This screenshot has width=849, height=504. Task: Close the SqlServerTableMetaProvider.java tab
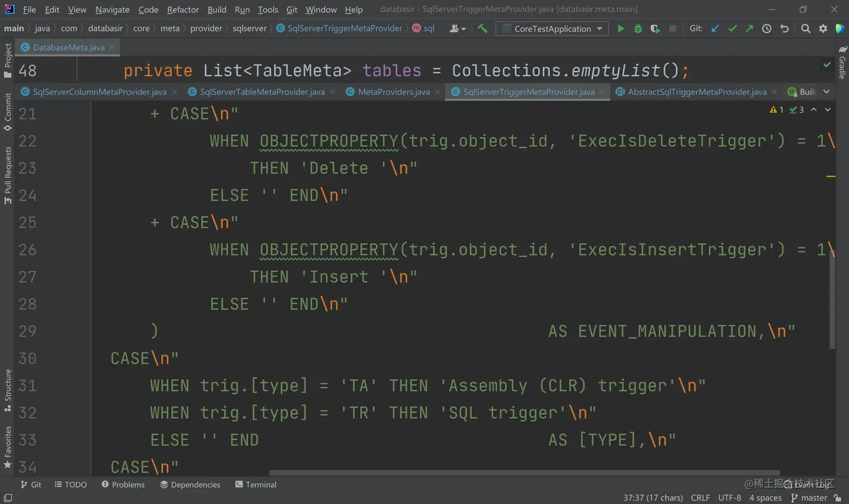coord(332,91)
